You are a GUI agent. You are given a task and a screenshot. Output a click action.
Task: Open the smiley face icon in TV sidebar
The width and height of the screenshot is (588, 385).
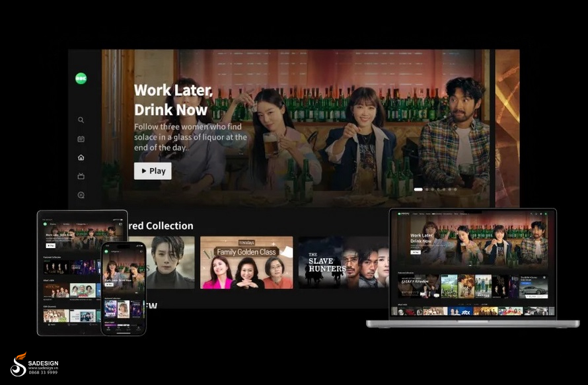click(x=81, y=195)
